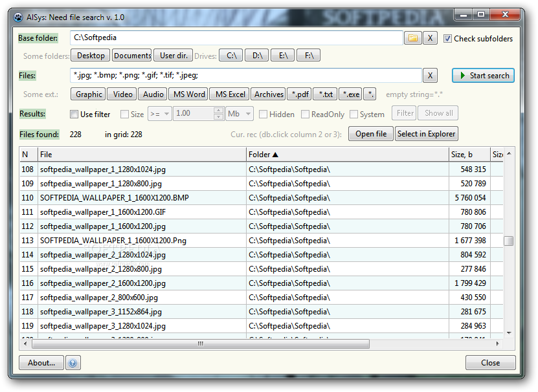Click the Close button at bottom
Image resolution: width=538 pixels, height=392 pixels.
(490, 362)
